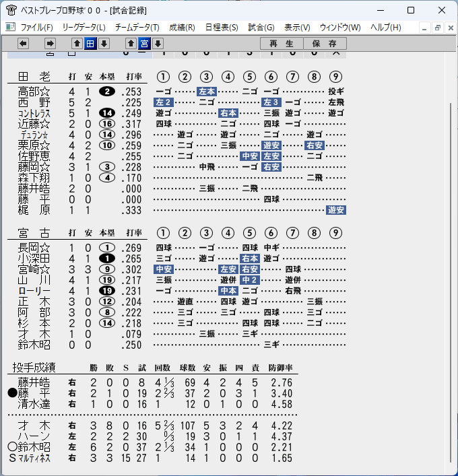Click the 中安 result for 佐野恵
This screenshot has width=458, height=476.
(250, 156)
